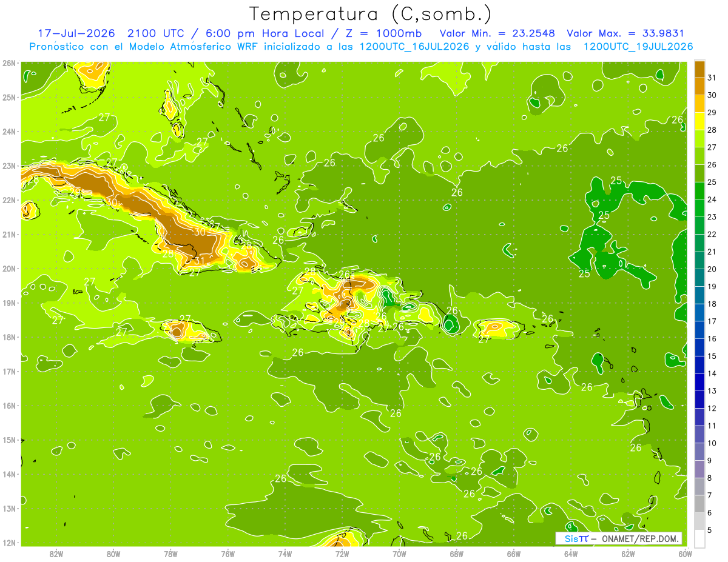Click the color bar segment between 25 and 26
The width and height of the screenshot is (728, 562).
pos(699,173)
